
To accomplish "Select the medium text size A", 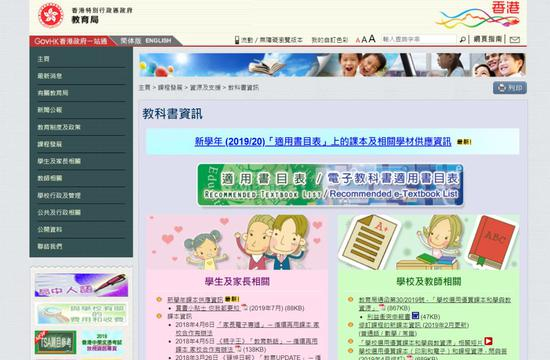I will pyautogui.click(x=364, y=40).
